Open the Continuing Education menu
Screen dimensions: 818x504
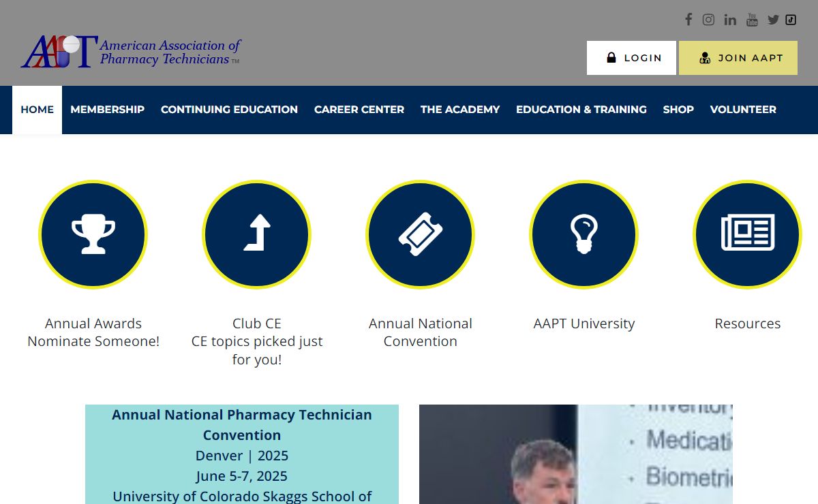pyautogui.click(x=229, y=110)
